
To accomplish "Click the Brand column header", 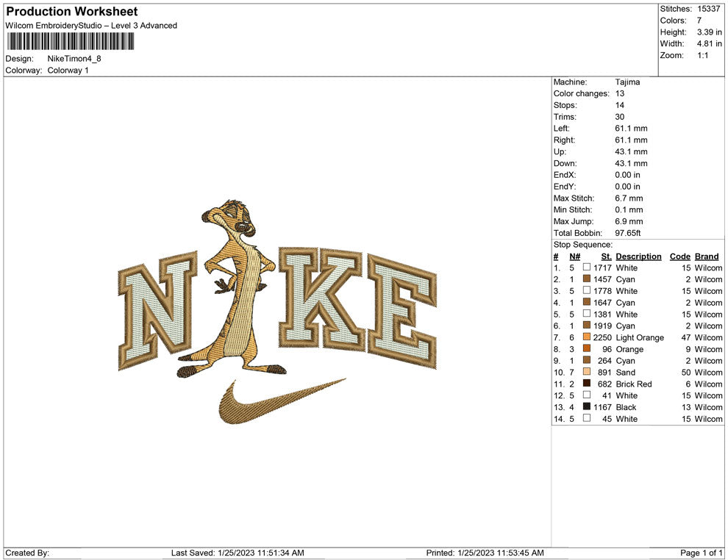I will tap(707, 256).
